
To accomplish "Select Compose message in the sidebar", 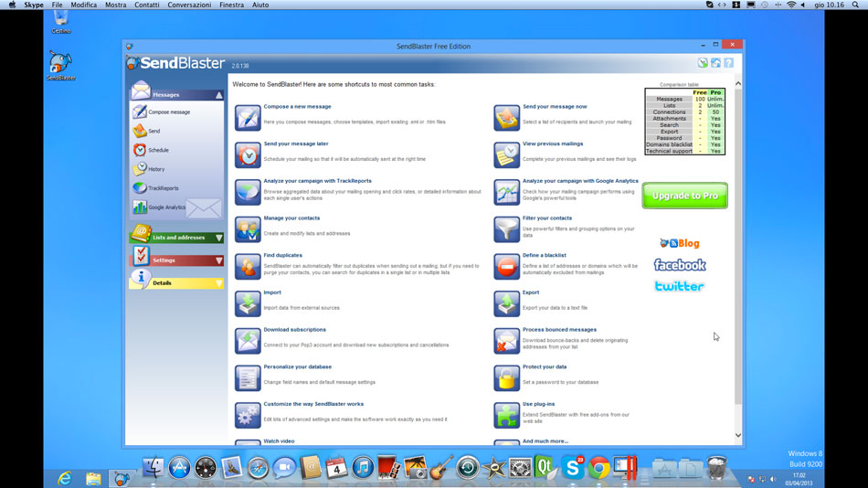I will pos(162,111).
